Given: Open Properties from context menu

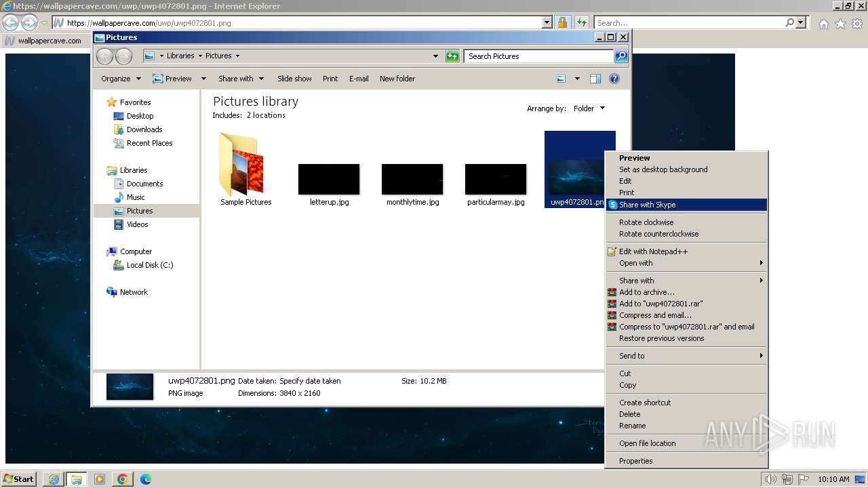Looking at the screenshot, I should point(686,461).
